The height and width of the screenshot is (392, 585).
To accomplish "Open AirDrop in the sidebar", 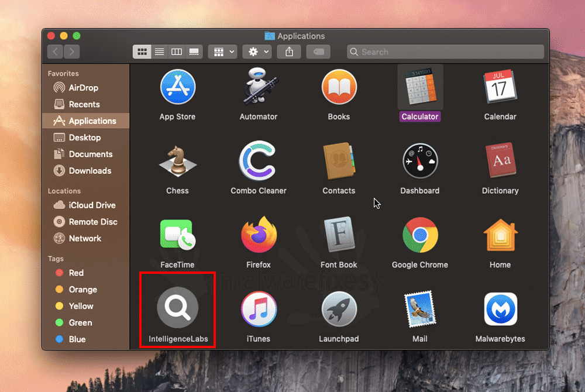I will pos(86,88).
